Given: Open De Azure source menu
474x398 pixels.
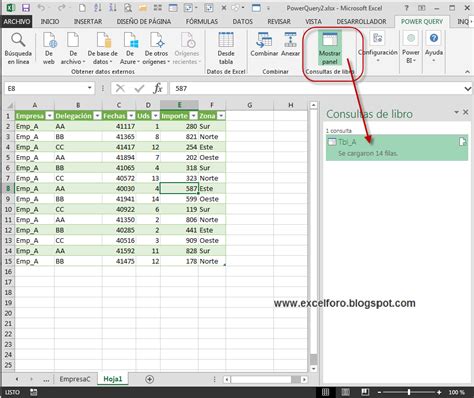Looking at the screenshot, I should point(130,48).
